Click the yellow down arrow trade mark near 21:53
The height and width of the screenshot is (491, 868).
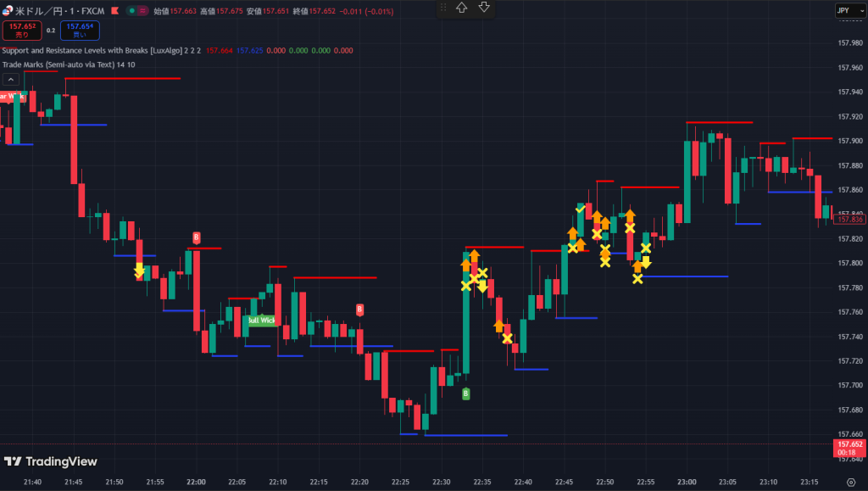tap(139, 270)
